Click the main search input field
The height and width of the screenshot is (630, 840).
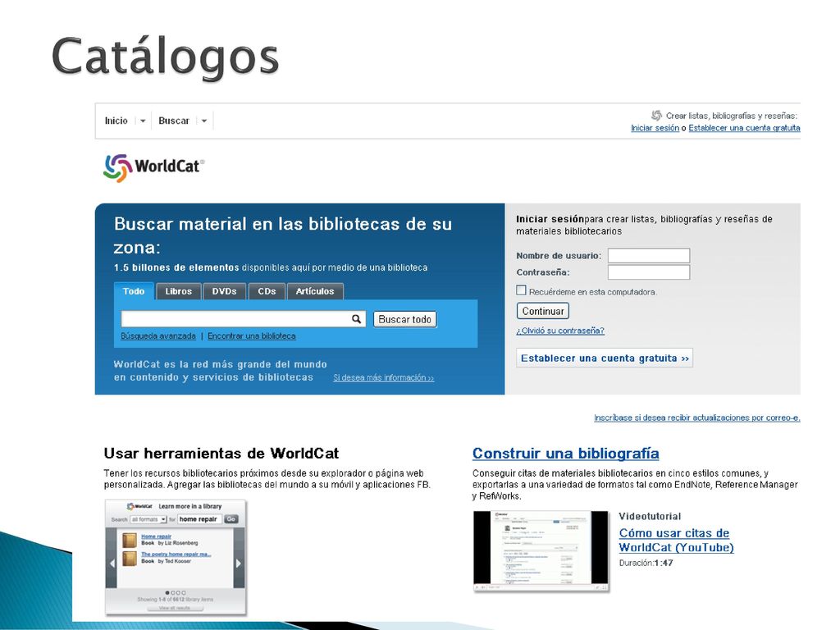(243, 319)
